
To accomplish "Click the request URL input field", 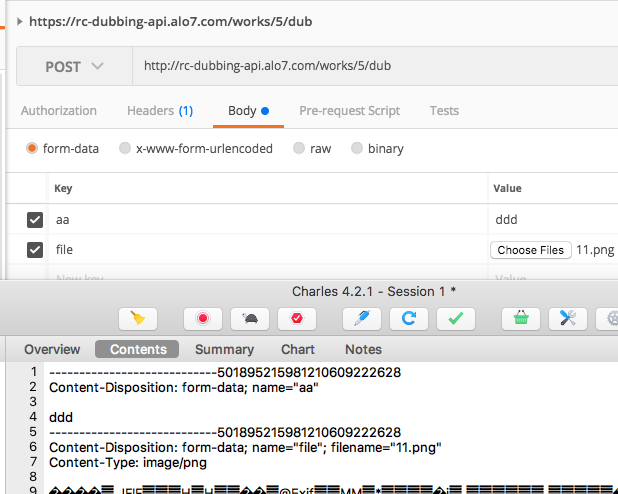I will click(375, 66).
